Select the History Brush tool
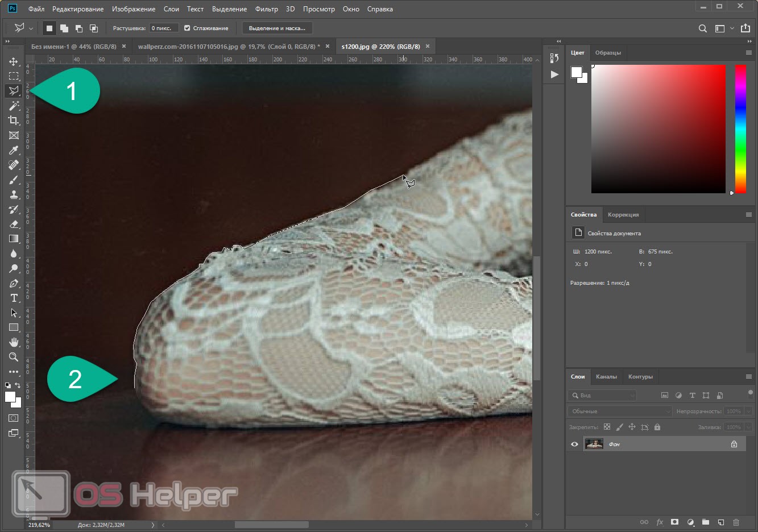This screenshot has width=758, height=532. 14,209
